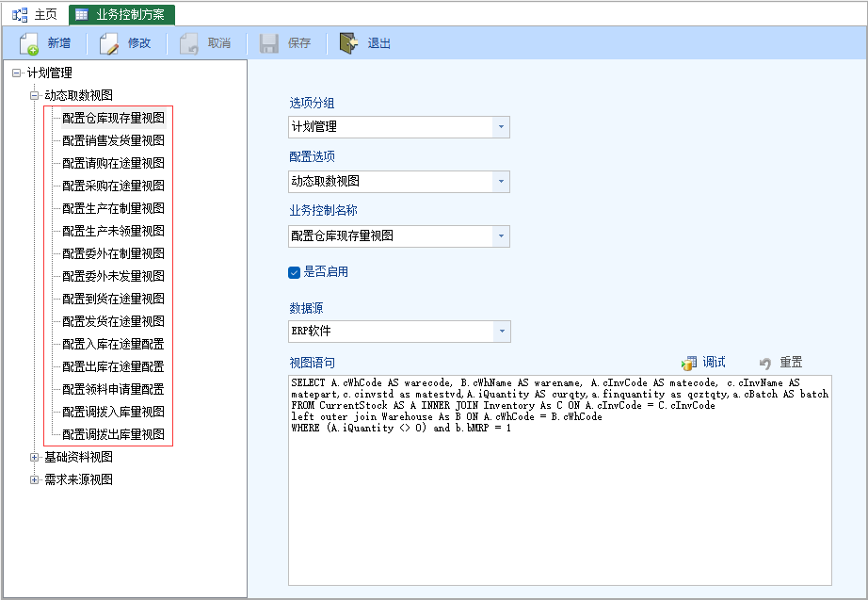Open the 选项分组 dropdown arrow
The width and height of the screenshot is (868, 600).
501,127
